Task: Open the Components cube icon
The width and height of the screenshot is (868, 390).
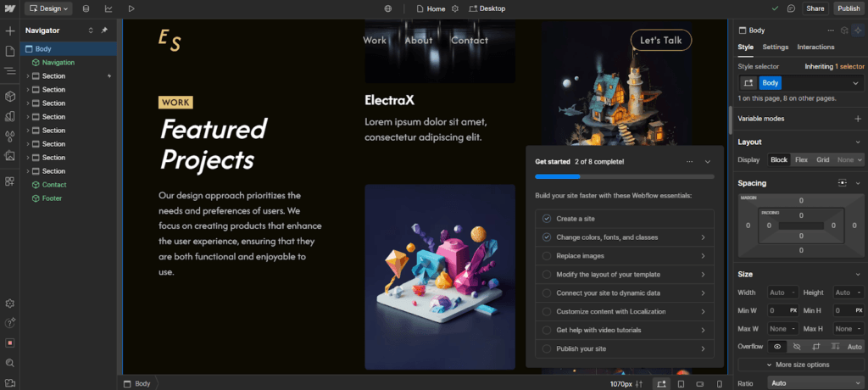Action: (x=10, y=97)
